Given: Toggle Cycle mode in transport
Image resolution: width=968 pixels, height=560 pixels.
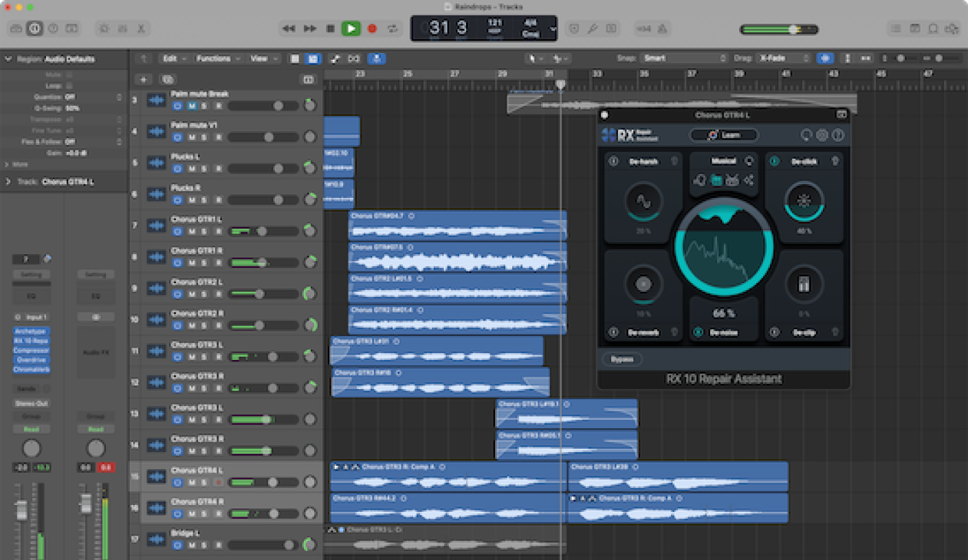Looking at the screenshot, I should 393,29.
